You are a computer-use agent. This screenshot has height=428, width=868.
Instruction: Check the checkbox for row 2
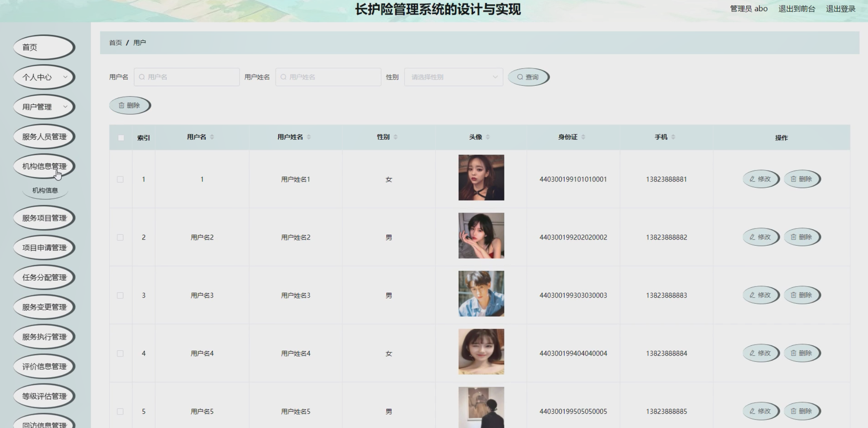[x=120, y=238]
